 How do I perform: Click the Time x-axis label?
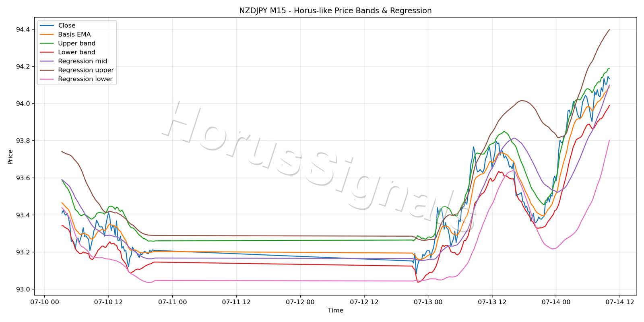(x=335, y=310)
